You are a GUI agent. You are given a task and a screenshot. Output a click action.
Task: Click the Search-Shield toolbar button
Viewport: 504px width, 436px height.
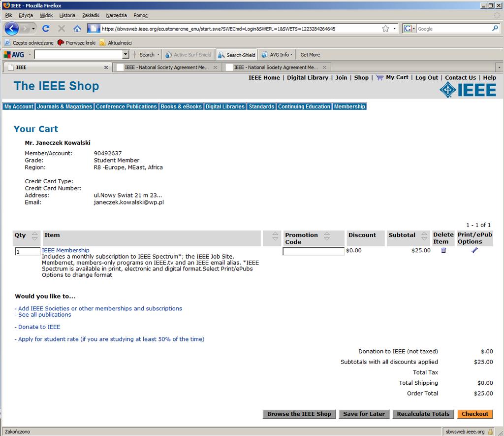pos(237,55)
